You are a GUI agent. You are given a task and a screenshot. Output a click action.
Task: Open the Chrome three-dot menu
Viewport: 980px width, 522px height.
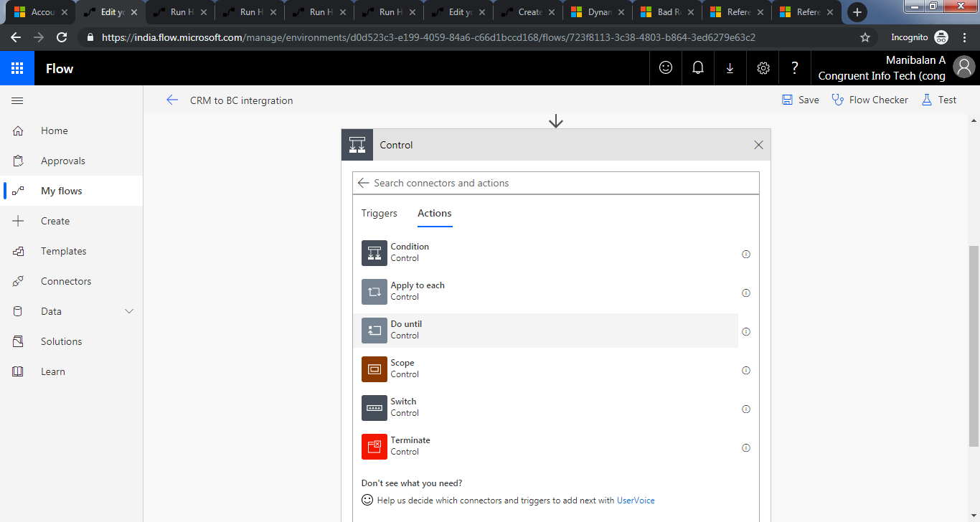pyautogui.click(x=964, y=37)
